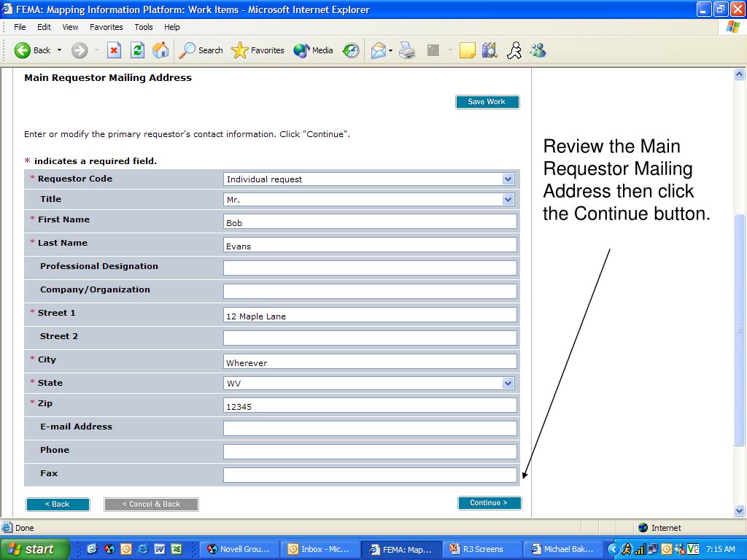Click the Phone field
747x560 pixels.
370,452
